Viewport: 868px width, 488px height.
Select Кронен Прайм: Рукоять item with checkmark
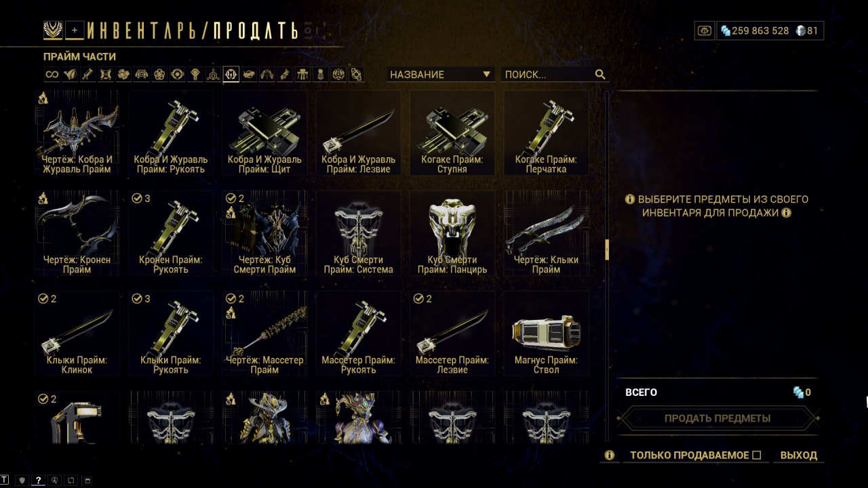tap(171, 234)
